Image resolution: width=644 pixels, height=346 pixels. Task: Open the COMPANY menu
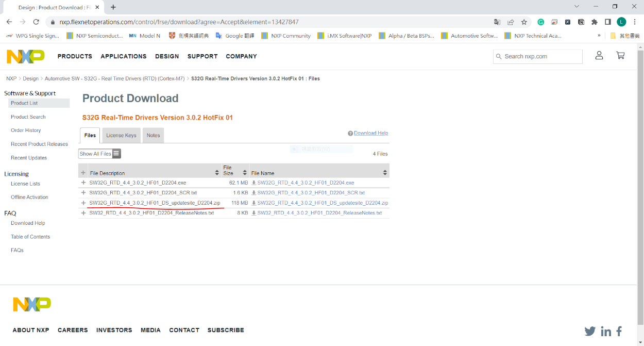[x=241, y=56]
